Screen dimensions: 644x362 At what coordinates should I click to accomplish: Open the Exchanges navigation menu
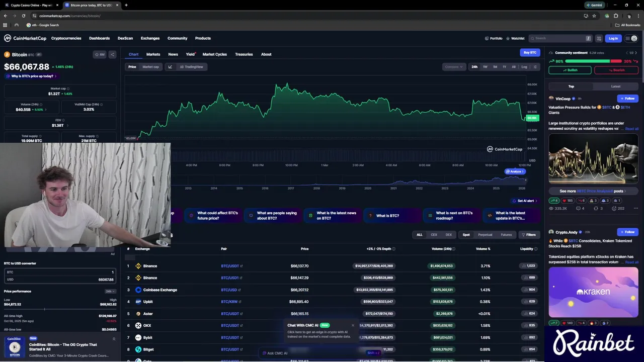[x=150, y=38]
